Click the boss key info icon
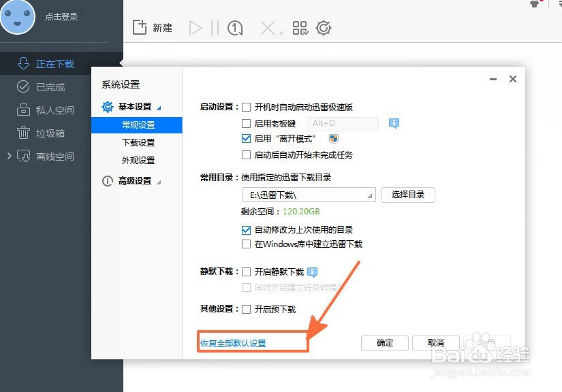 [x=394, y=123]
